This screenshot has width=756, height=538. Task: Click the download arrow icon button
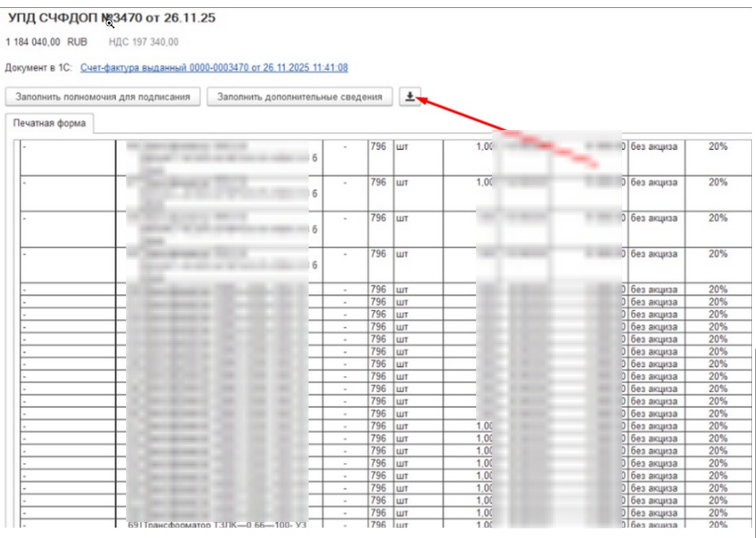pos(410,96)
